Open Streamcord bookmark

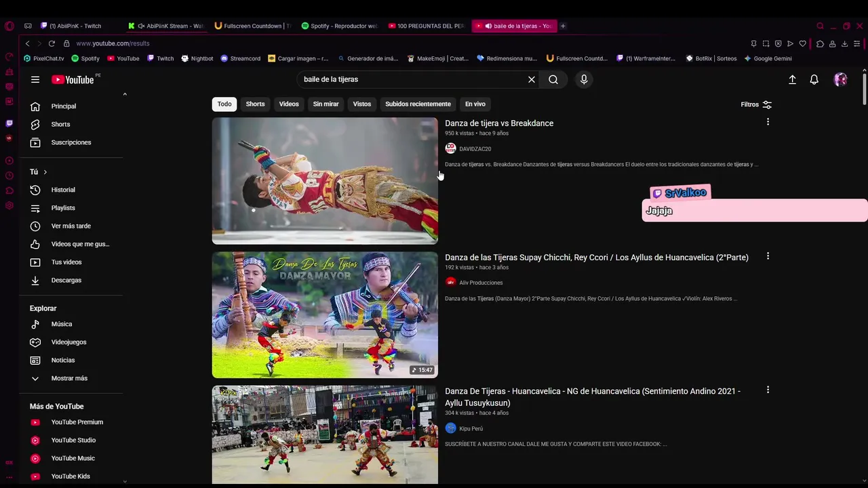pyautogui.click(x=241, y=58)
